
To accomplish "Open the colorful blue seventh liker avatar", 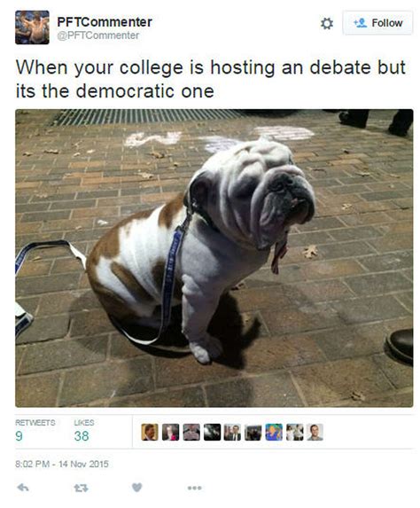I will tap(274, 432).
